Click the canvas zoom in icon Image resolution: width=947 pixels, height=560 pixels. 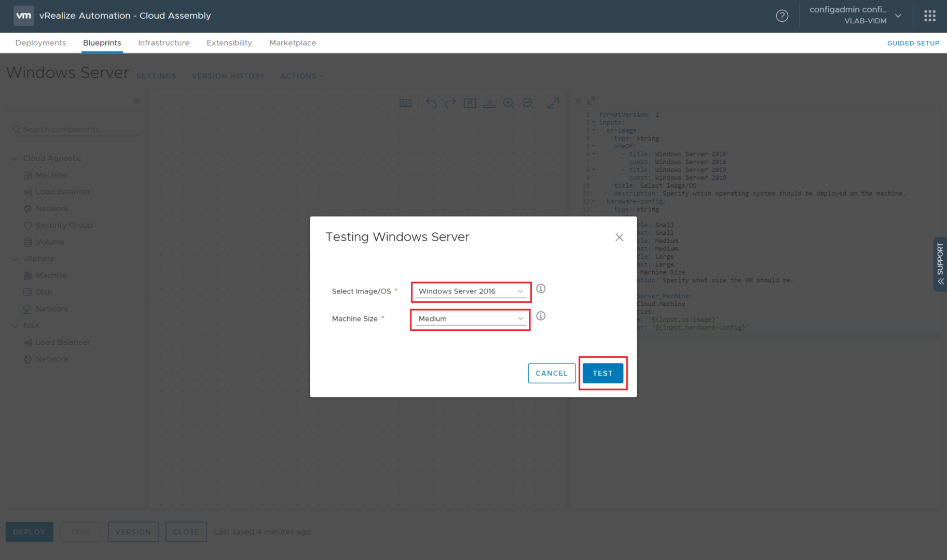click(x=509, y=103)
